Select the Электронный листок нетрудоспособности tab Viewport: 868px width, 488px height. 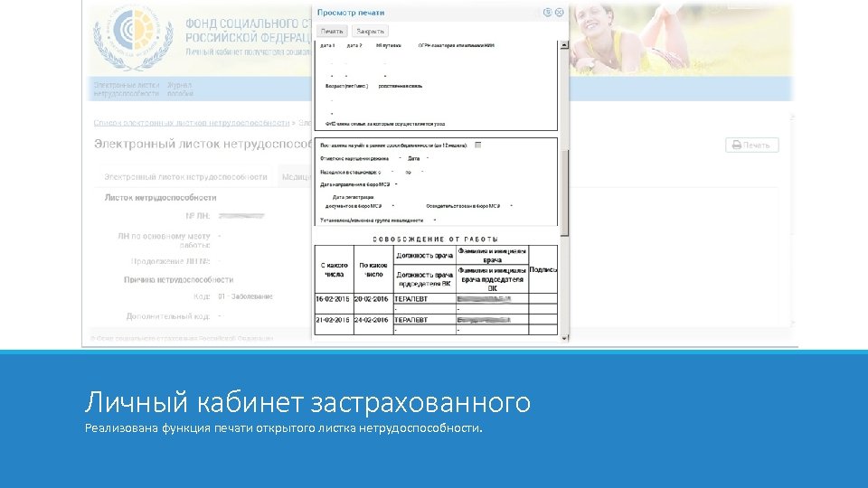coord(185,177)
